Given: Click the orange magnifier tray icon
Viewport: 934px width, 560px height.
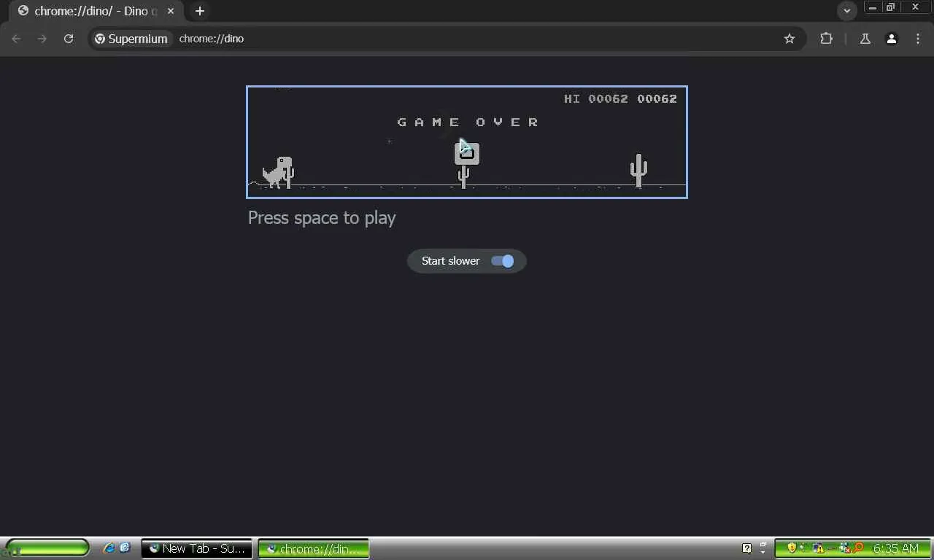Looking at the screenshot, I should [858, 548].
